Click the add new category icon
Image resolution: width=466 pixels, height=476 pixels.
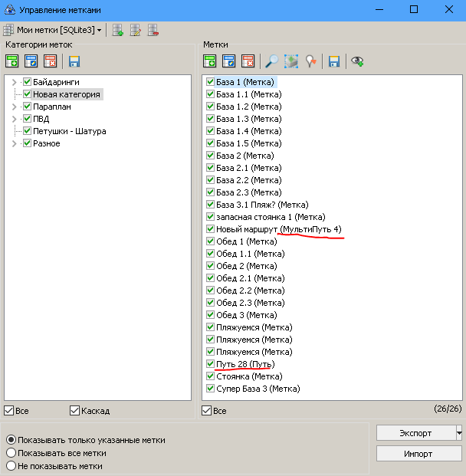(x=12, y=61)
